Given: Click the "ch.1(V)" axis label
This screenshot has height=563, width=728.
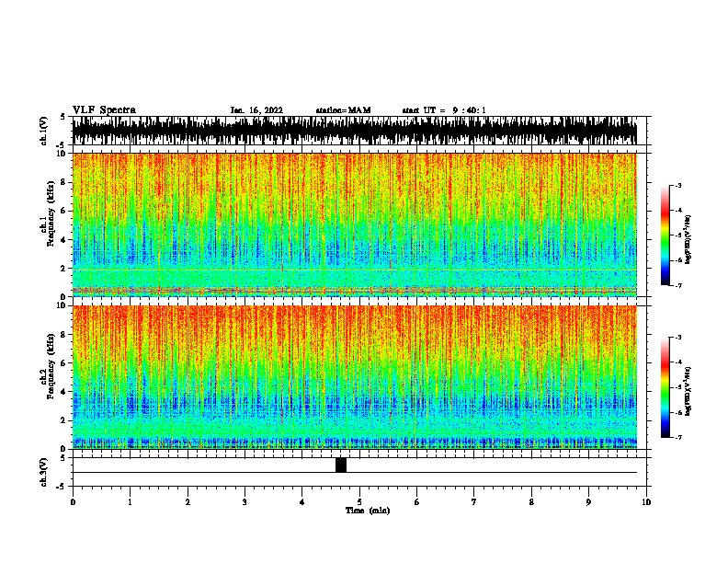Looking at the screenshot, I should pyautogui.click(x=43, y=131).
